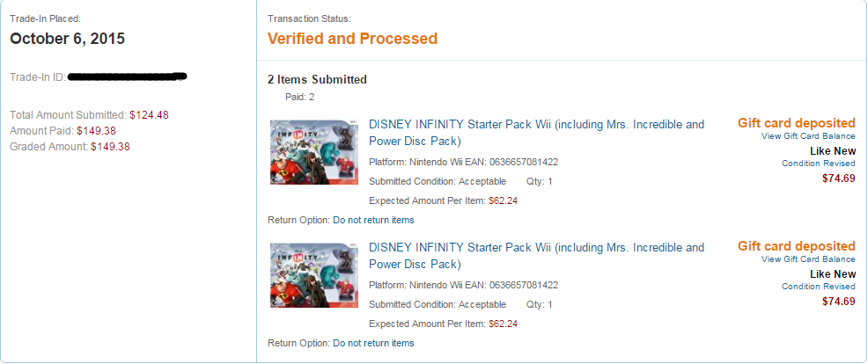Click the second item's $74.69 payout amount
Viewport: 868px width, 364px height.
pos(839,302)
